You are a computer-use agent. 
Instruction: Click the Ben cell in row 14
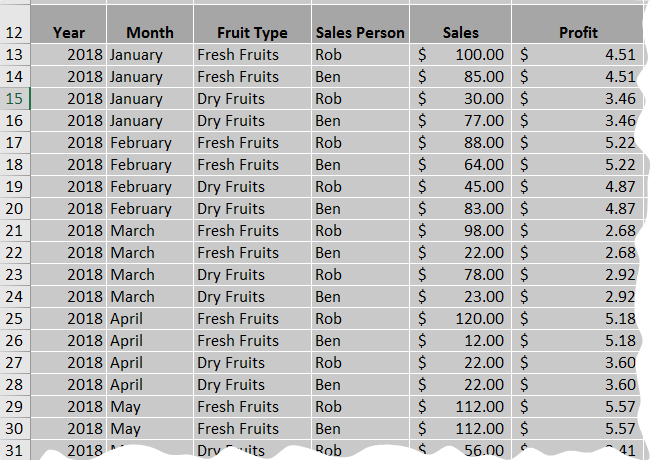360,77
